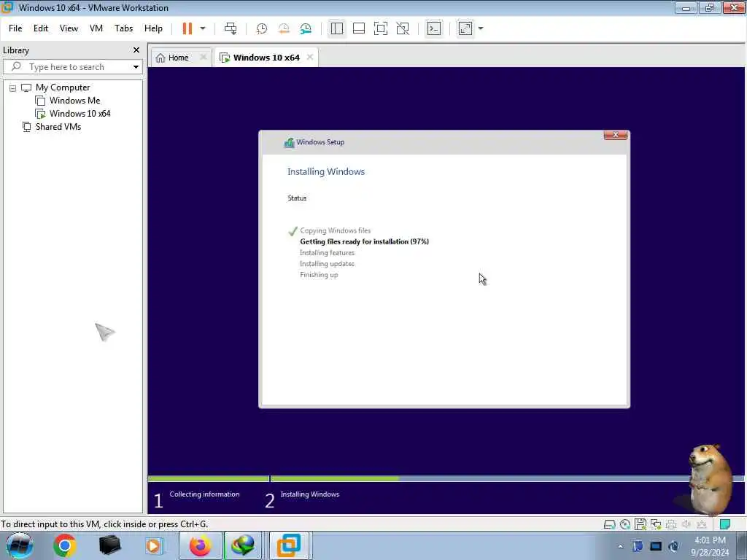The height and width of the screenshot is (560, 747).
Task: Click the library search field
Action: (71, 67)
